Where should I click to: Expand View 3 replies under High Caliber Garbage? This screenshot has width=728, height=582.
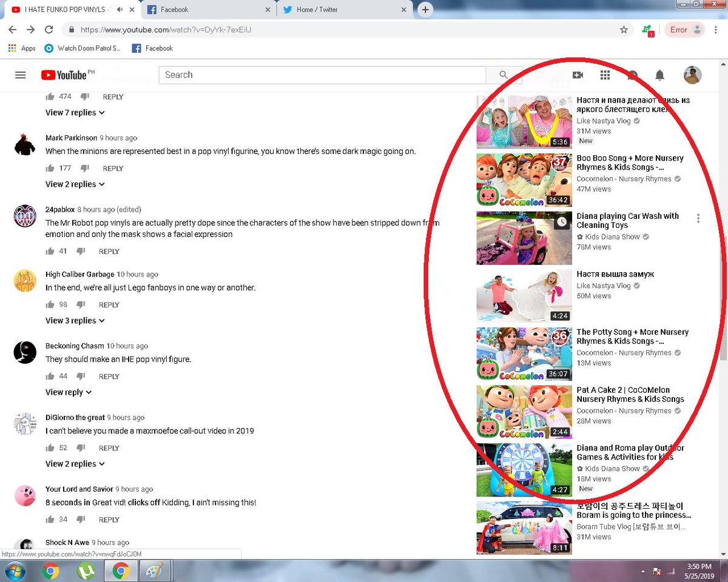click(75, 321)
